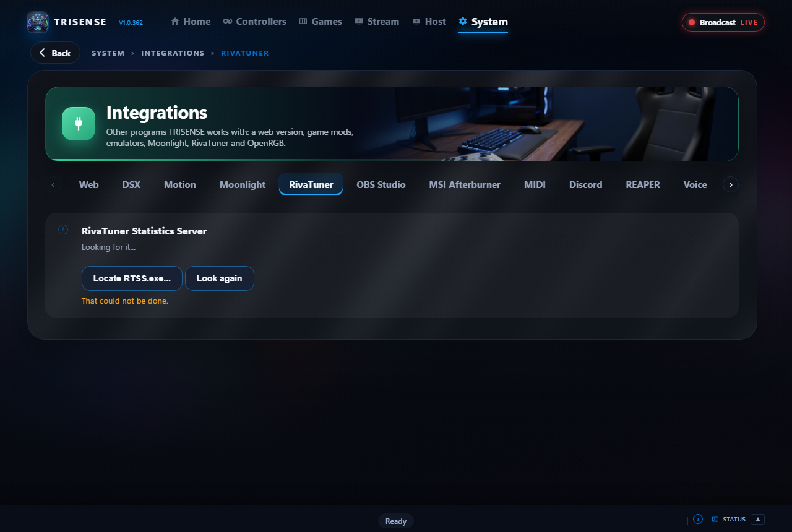Image resolution: width=792 pixels, height=532 pixels.
Task: Show earlier integration tabs with left chevron
Action: tap(53, 184)
